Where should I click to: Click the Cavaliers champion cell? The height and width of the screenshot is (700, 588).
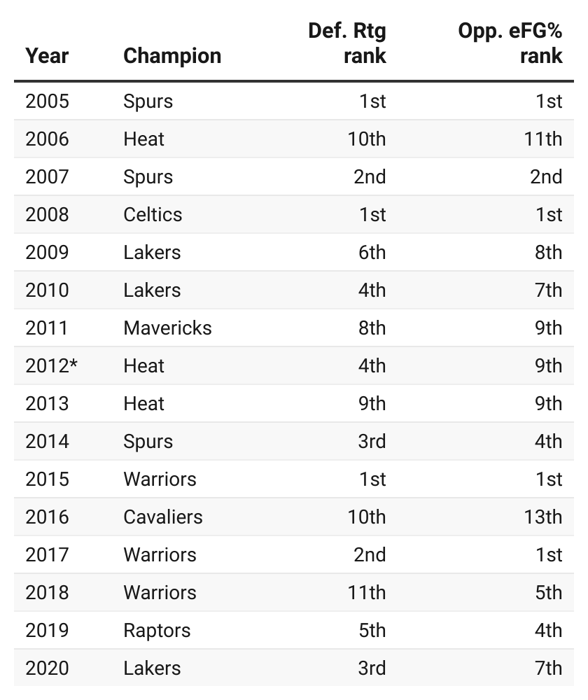[x=163, y=517]
